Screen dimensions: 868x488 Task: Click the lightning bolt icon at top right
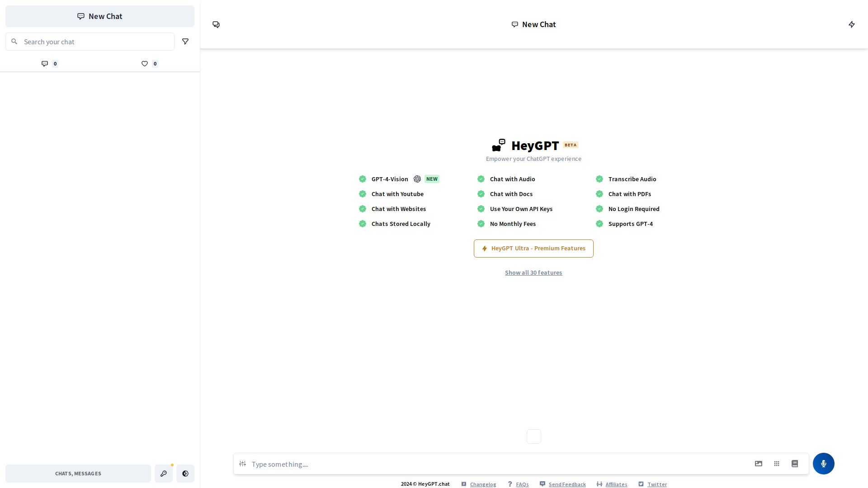tap(852, 24)
